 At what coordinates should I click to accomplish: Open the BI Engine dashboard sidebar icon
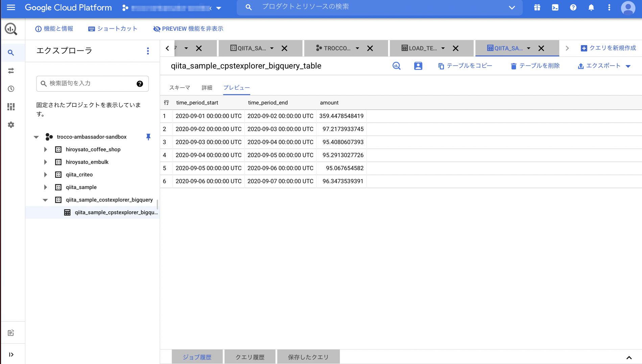coord(11,107)
